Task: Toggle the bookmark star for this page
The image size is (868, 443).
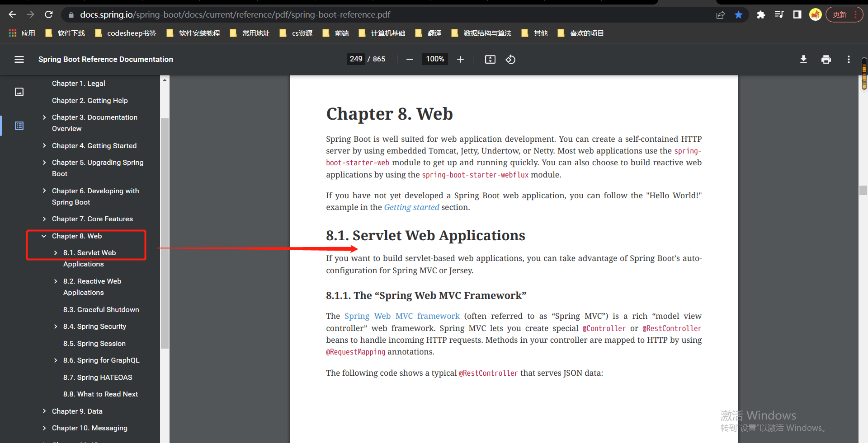Action: 739,15
